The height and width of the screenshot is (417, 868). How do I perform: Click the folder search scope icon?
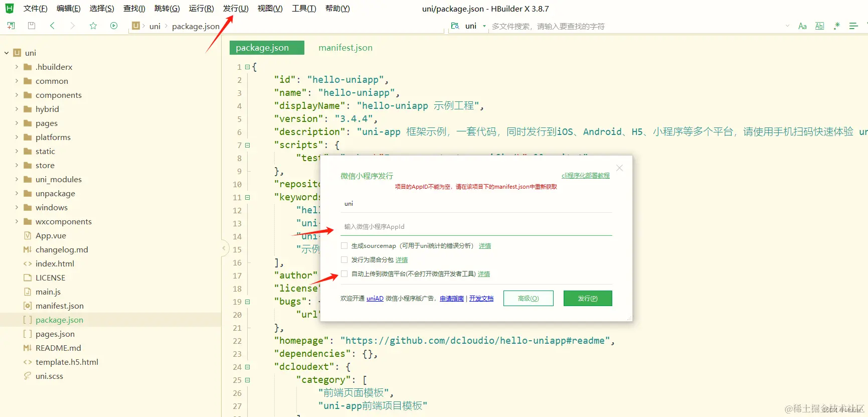pos(455,26)
